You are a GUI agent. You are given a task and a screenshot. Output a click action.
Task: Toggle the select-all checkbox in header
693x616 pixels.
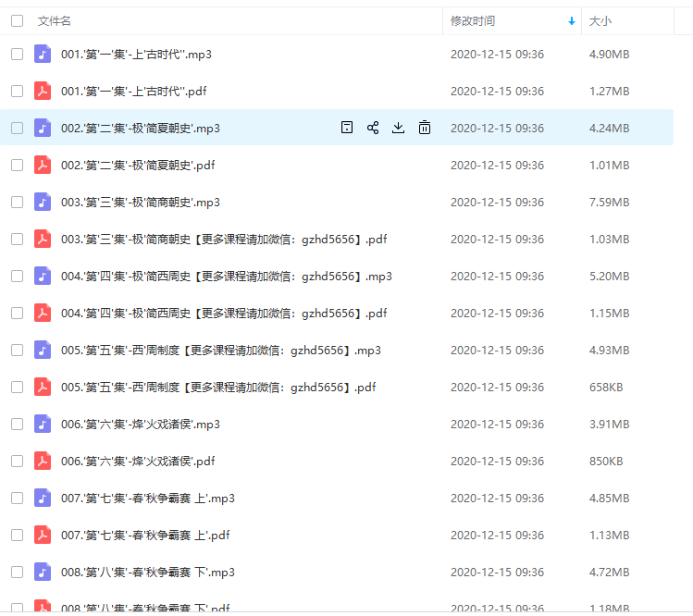(17, 20)
